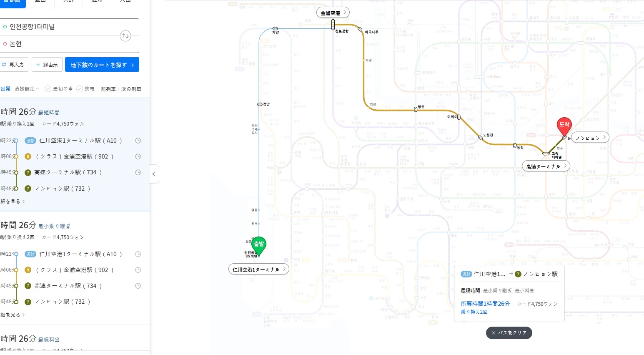Click the red 도착 arrival map pin
This screenshot has height=355, width=644.
(564, 125)
